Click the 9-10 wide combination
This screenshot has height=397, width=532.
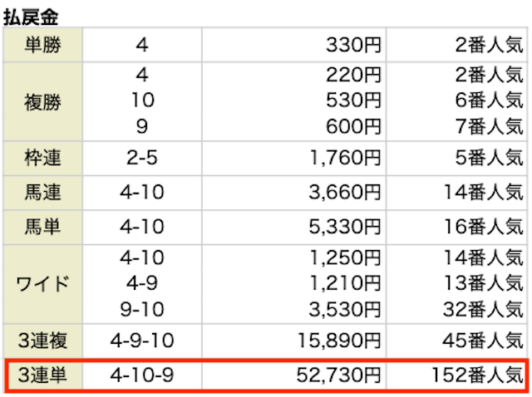(142, 310)
